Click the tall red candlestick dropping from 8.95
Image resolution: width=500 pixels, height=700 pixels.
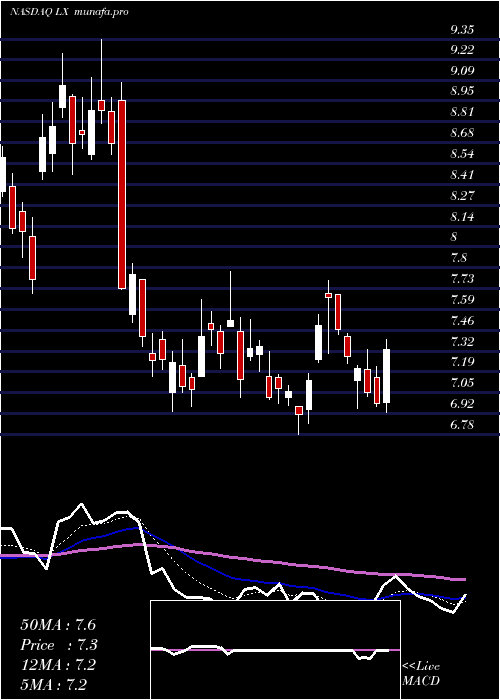122,195
